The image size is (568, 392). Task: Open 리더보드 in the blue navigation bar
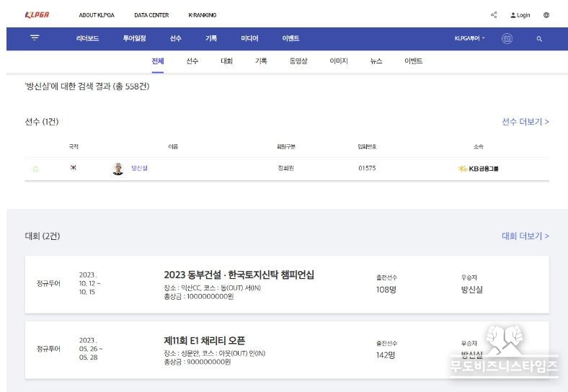pos(87,38)
